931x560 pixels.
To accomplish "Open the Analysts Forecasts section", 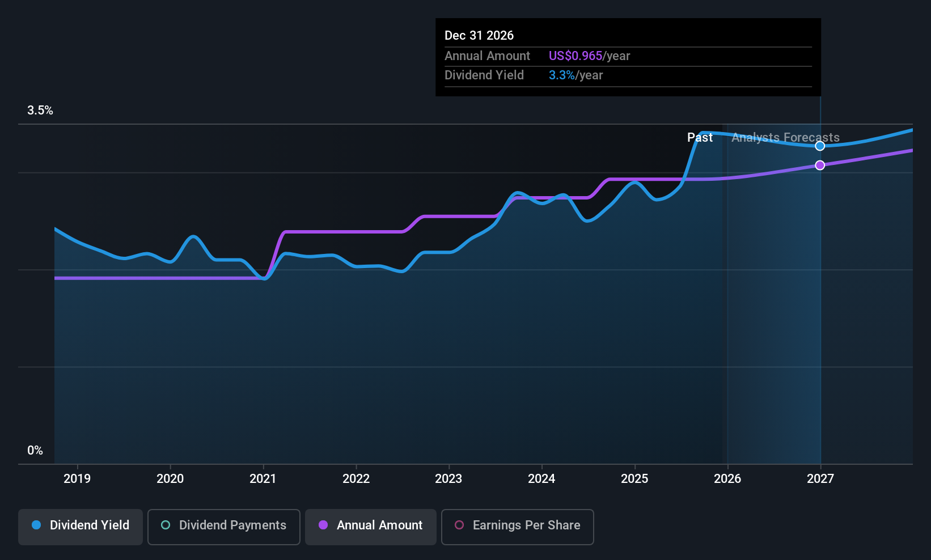I will coord(785,137).
